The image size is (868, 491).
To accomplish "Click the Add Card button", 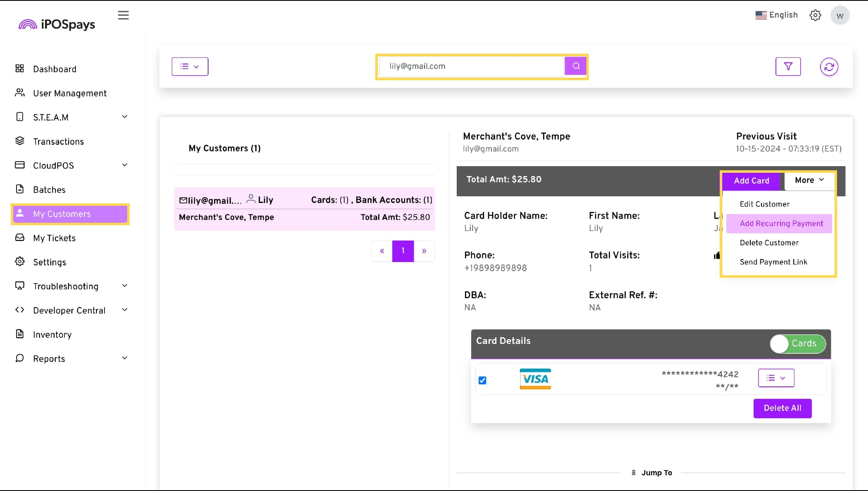I will click(x=752, y=181).
